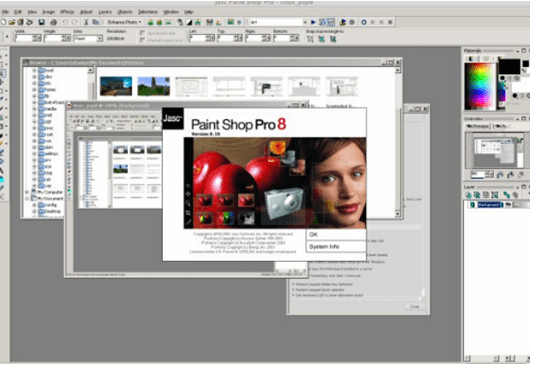Screen dimensions: 556x366
Task: Expand the dev folder node
Action: pyautogui.click(x=34, y=77)
